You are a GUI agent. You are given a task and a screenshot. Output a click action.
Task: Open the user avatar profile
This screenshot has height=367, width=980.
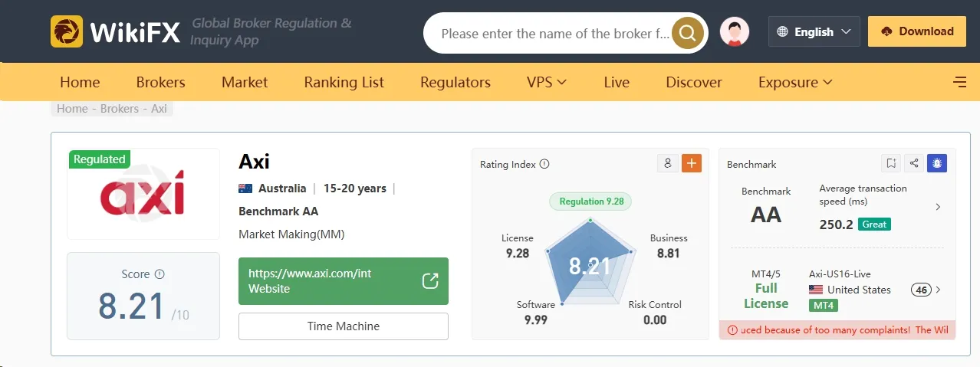click(735, 32)
